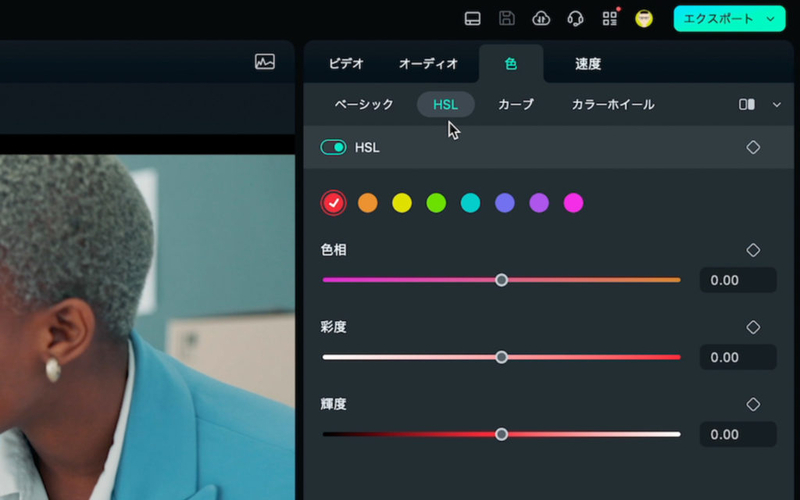Add keyframe diamond for 色相
Image resolution: width=800 pixels, height=500 pixels.
753,250
